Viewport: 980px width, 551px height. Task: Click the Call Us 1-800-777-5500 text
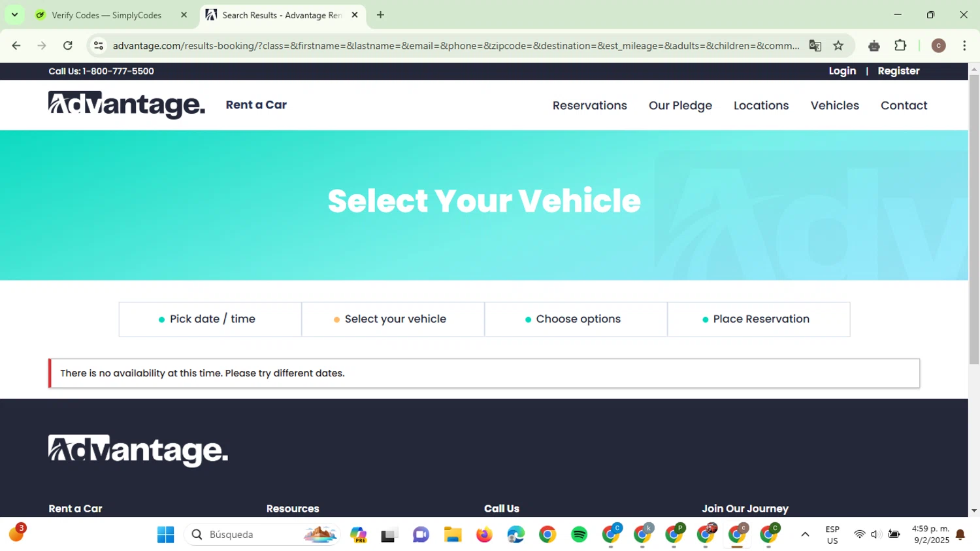tap(101, 71)
